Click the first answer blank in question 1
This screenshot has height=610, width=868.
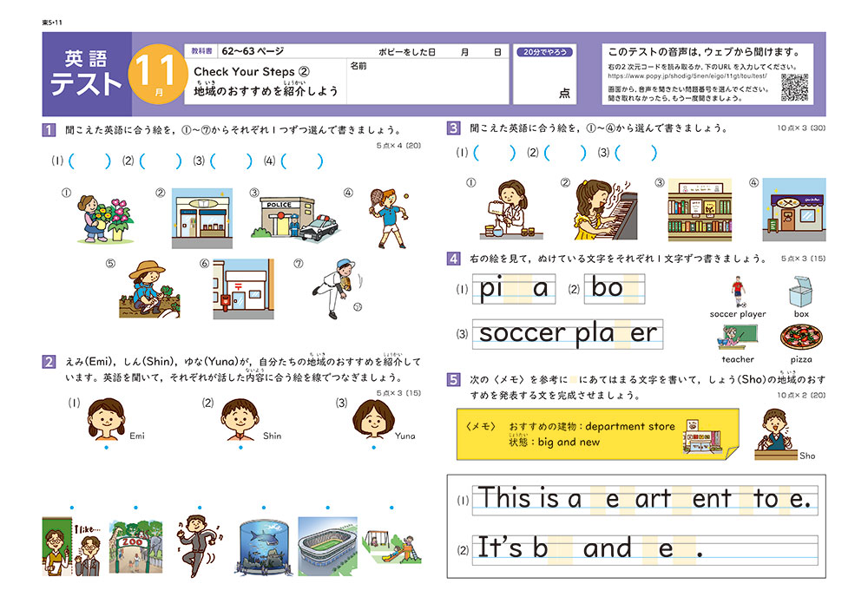(89, 161)
